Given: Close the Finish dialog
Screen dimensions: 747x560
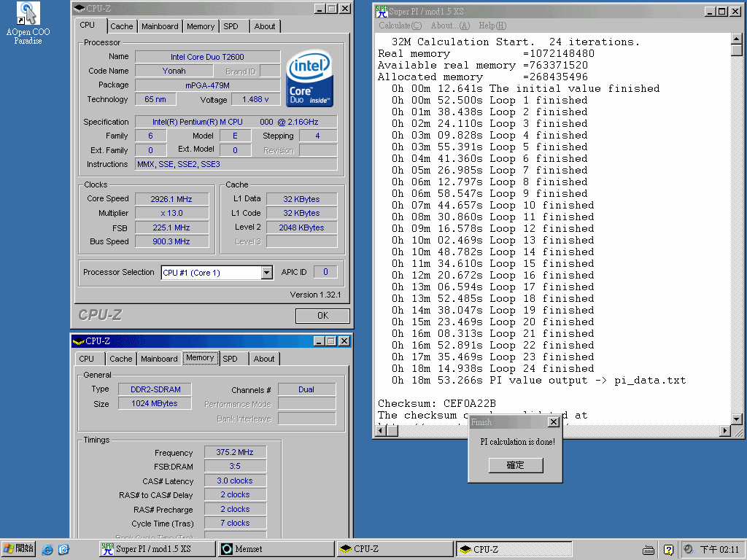Looking at the screenshot, I should click(x=553, y=422).
